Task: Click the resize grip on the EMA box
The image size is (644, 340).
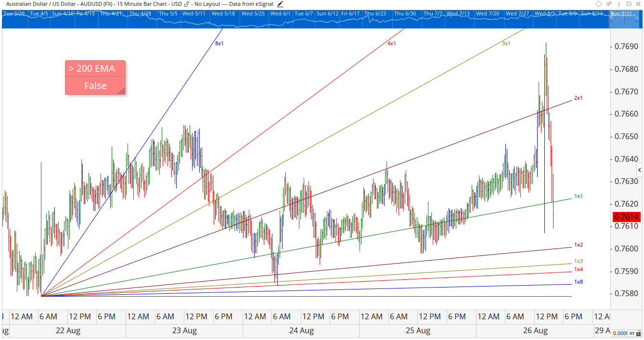Action: [122, 91]
